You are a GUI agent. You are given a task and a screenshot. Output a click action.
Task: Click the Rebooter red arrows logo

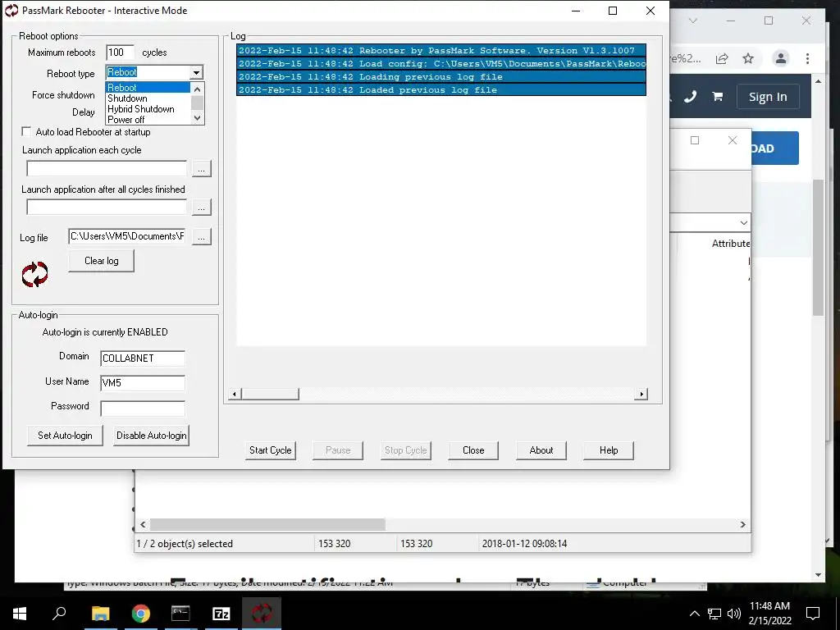pos(34,274)
